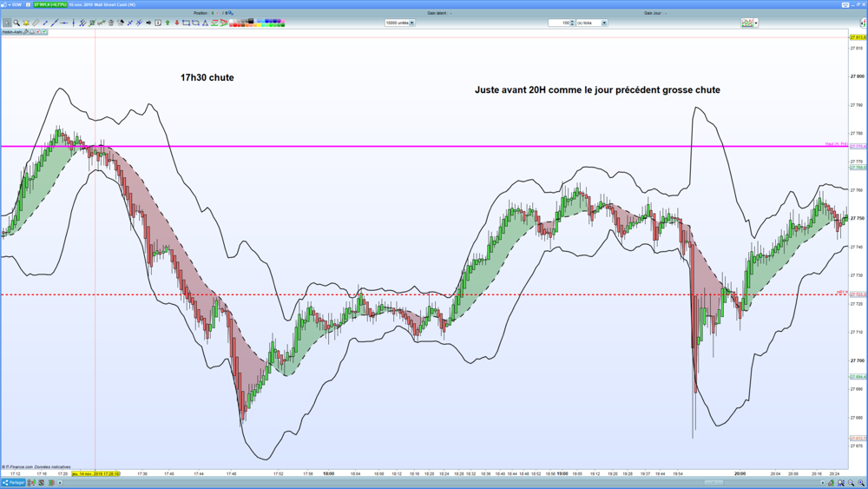Click the yellow date cursor label
Viewport: 868px width, 489px height.
click(x=95, y=473)
